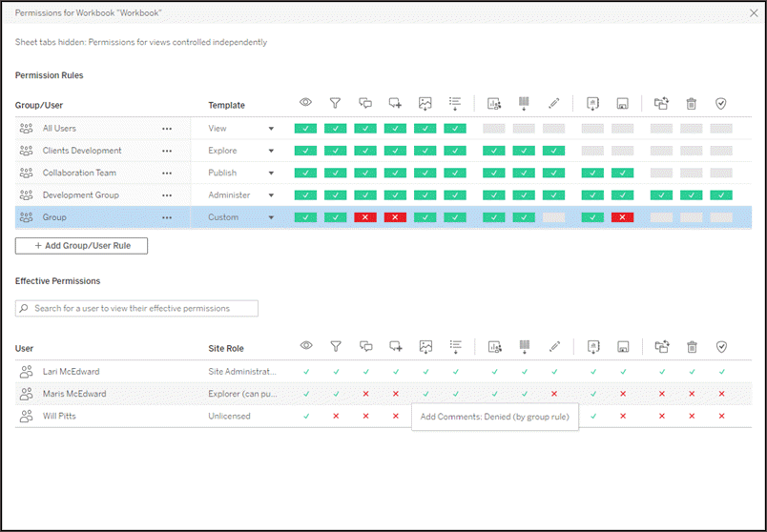Click Add Comments icon in Effective Permissions header
This screenshot has width=767, height=532.
coord(396,346)
